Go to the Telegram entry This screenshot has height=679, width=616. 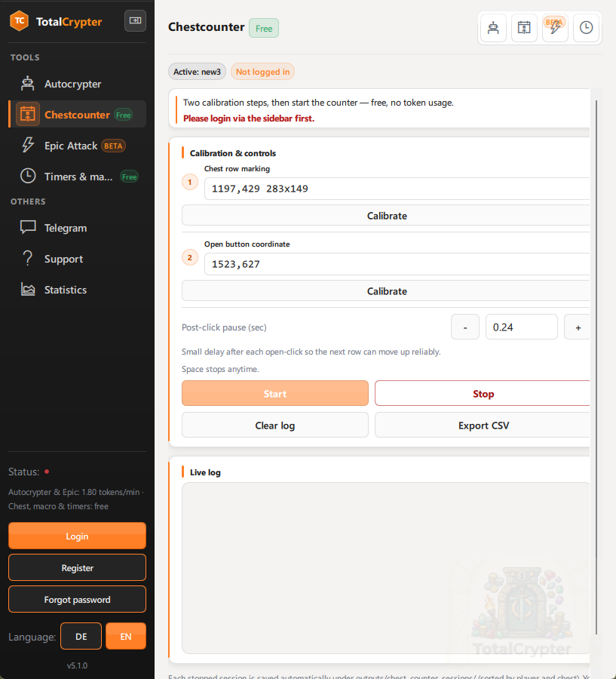tap(78, 228)
